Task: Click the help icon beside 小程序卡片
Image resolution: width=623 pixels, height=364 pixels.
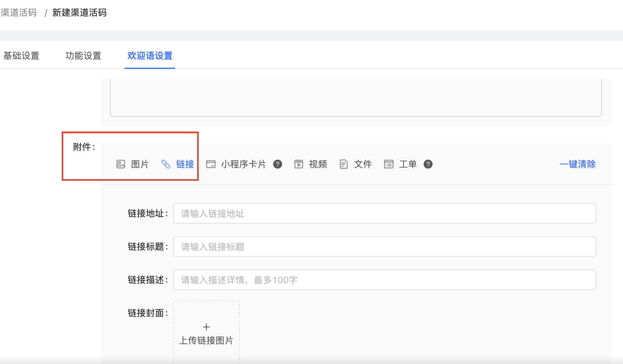Action: coord(278,164)
